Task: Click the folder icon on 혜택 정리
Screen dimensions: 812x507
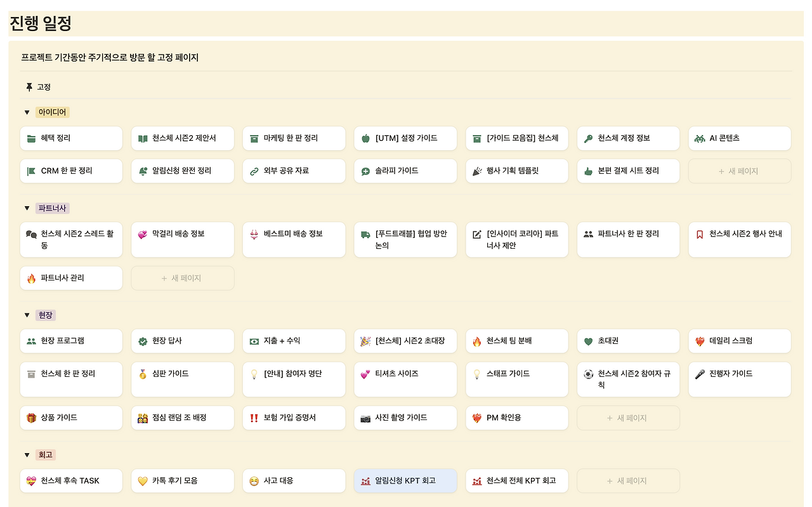Action: point(30,138)
